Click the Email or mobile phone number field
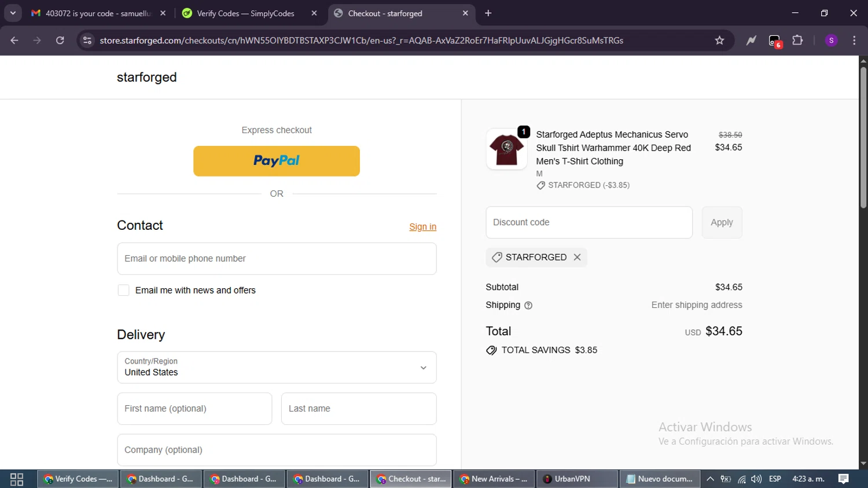 point(277,259)
